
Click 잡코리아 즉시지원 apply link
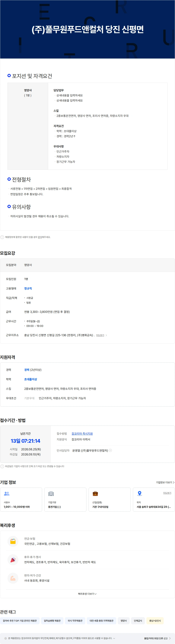click(x=82, y=434)
